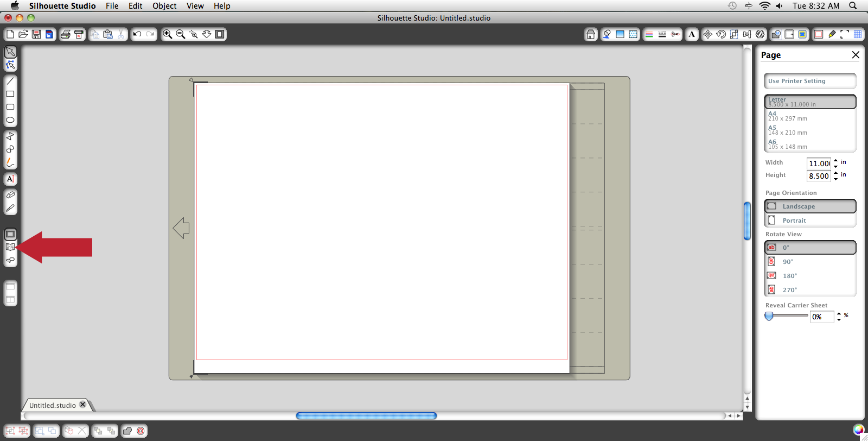
Task: Select the Rectangle drawing tool
Action: pos(10,94)
